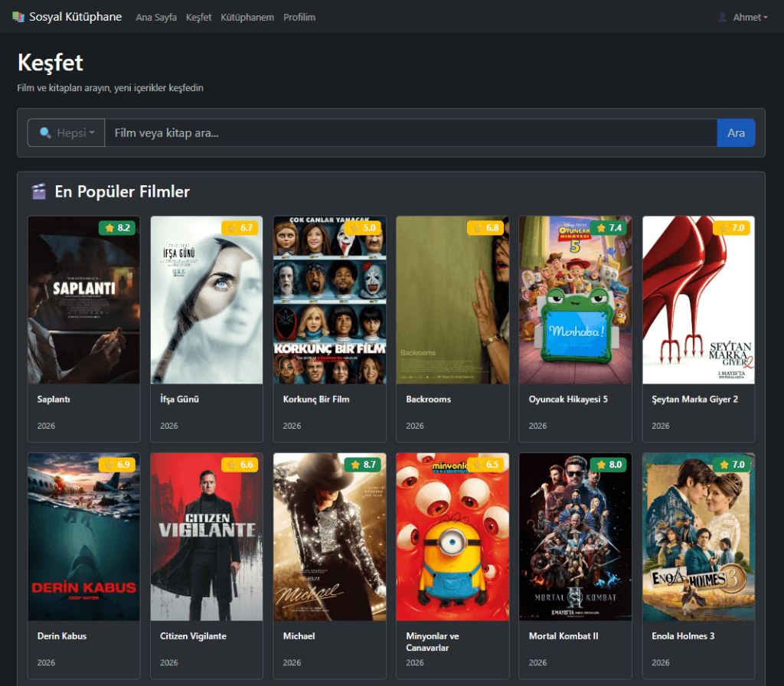Click the 5.0 rating badge on Korkunç Bir Film
784x686 pixels.
click(363, 228)
